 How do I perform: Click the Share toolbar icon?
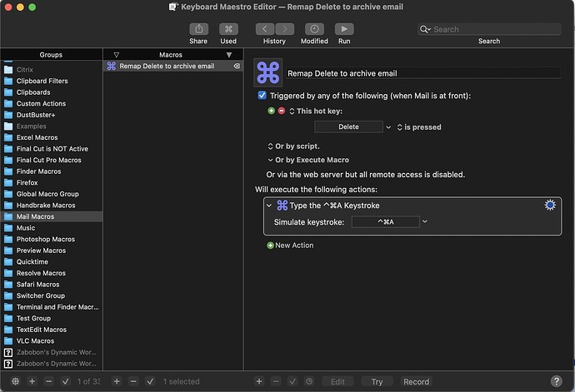coord(199,29)
